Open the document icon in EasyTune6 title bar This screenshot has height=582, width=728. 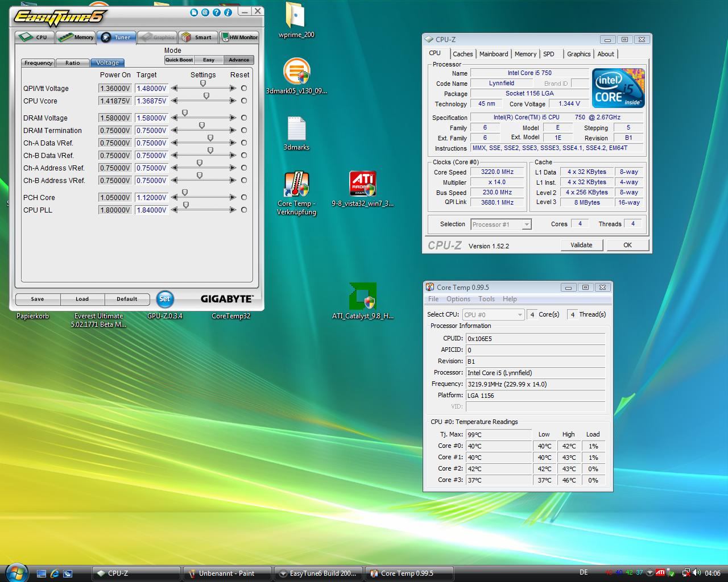194,12
